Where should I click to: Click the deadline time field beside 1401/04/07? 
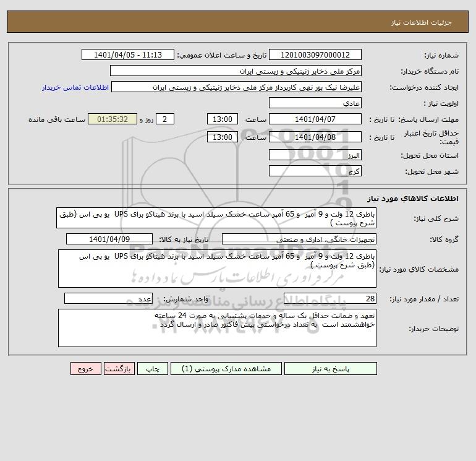(x=222, y=119)
